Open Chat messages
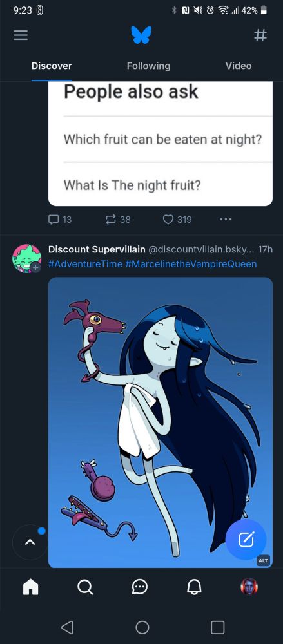 [139, 587]
